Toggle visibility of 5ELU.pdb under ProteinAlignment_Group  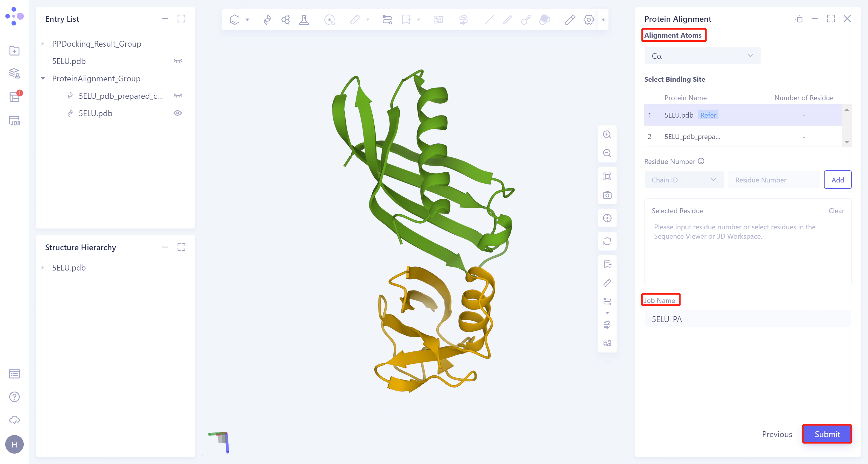178,113
